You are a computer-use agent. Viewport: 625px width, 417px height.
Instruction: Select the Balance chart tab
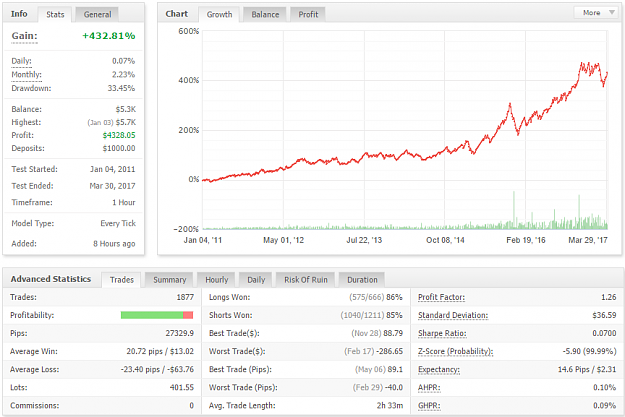(265, 15)
